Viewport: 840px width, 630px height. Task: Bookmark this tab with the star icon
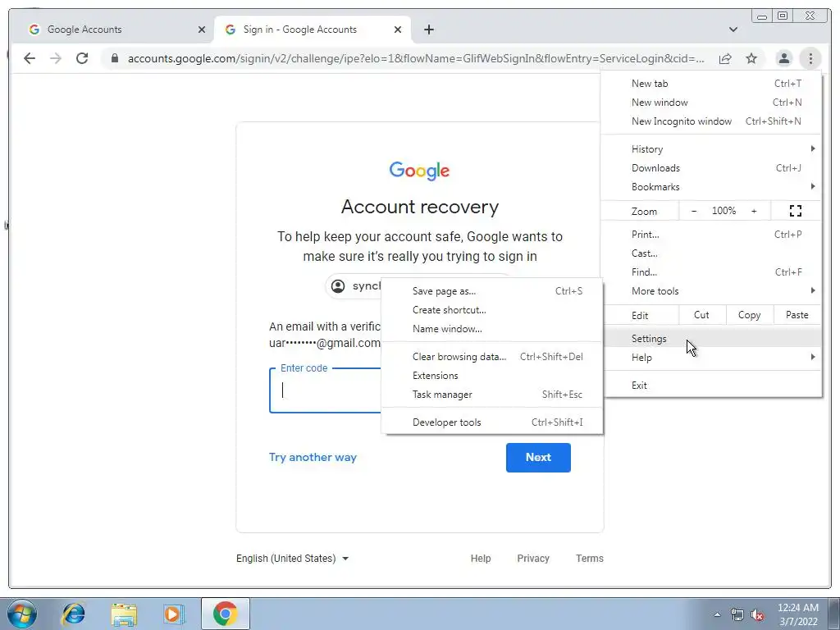[x=751, y=58]
